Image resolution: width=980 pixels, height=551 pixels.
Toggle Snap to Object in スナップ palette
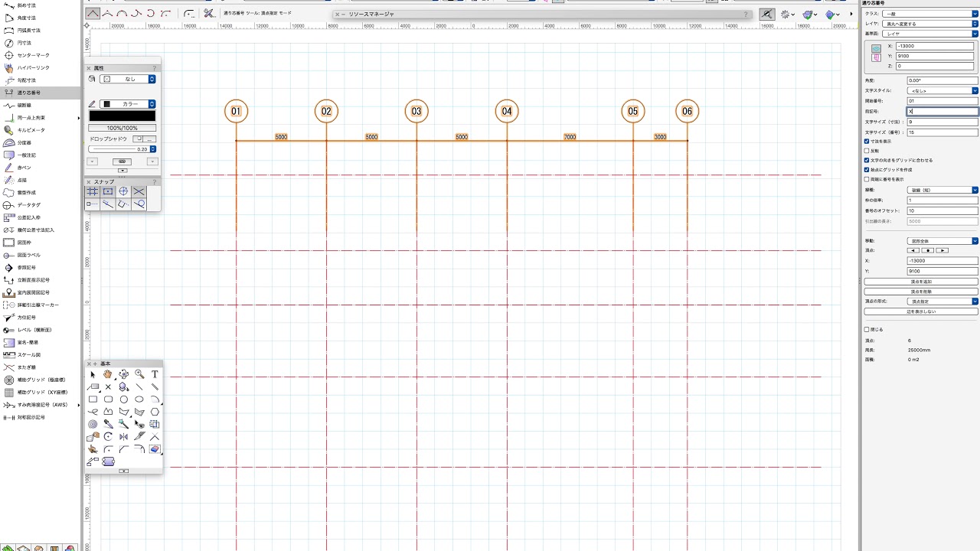coord(108,191)
